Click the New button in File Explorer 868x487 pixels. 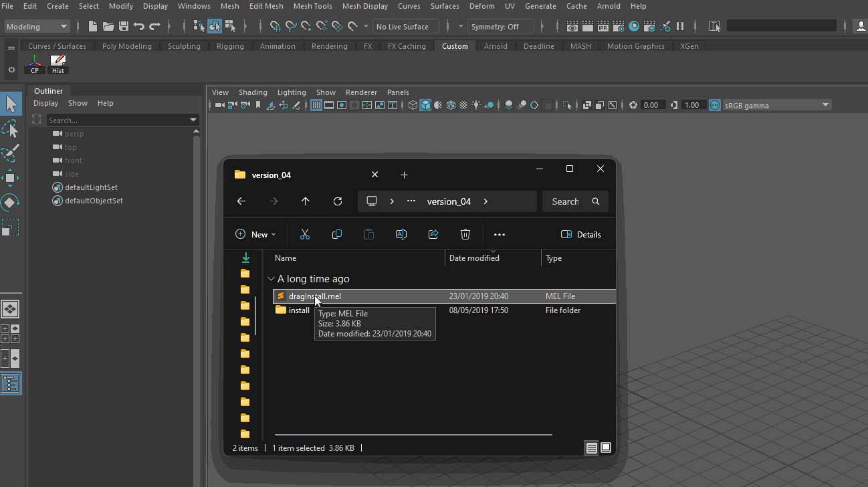coord(255,234)
